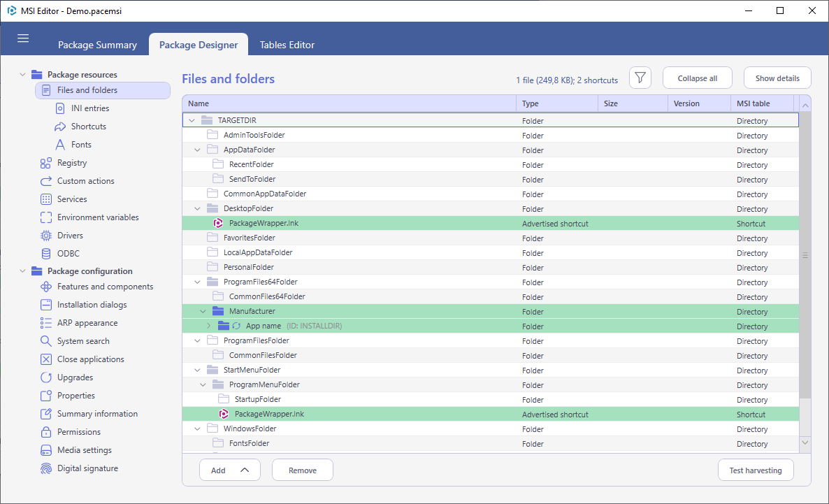829x504 pixels.
Task: Open the Add button dropdown
Action: click(x=229, y=470)
